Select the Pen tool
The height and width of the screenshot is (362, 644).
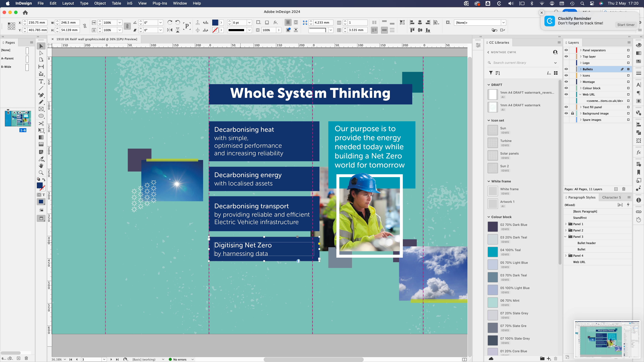point(41,95)
